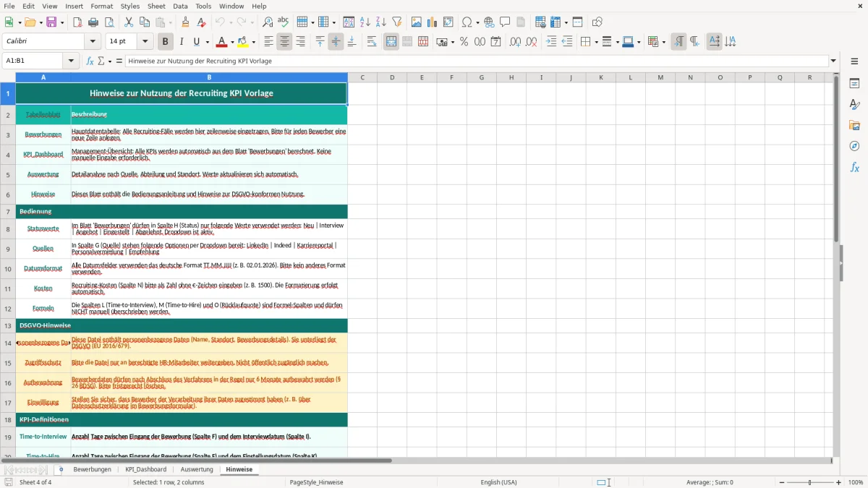This screenshot has width=868, height=488.
Task: Click column header C
Action: coord(362,77)
